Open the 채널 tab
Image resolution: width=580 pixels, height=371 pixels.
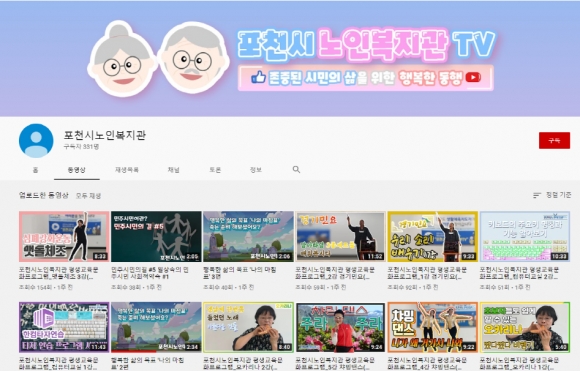click(x=173, y=170)
